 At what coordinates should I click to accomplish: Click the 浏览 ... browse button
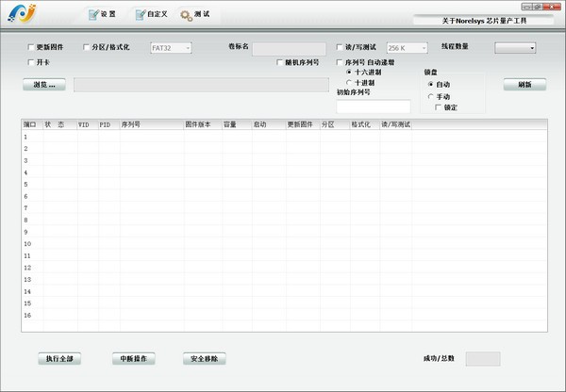pyautogui.click(x=44, y=85)
